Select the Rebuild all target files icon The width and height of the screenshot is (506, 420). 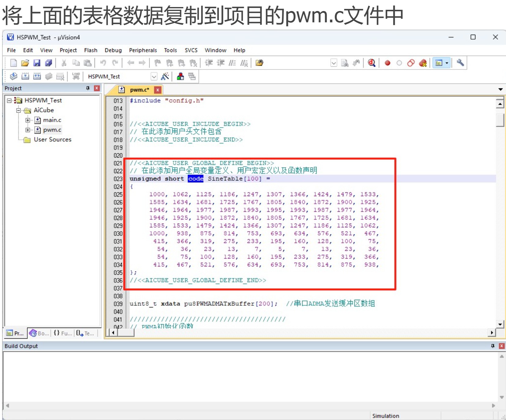pyautogui.click(x=37, y=76)
